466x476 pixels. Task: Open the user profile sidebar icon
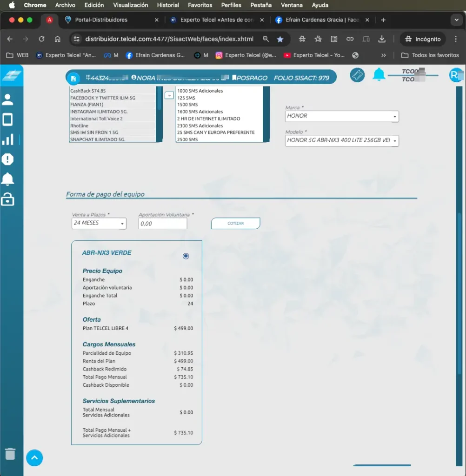7,99
